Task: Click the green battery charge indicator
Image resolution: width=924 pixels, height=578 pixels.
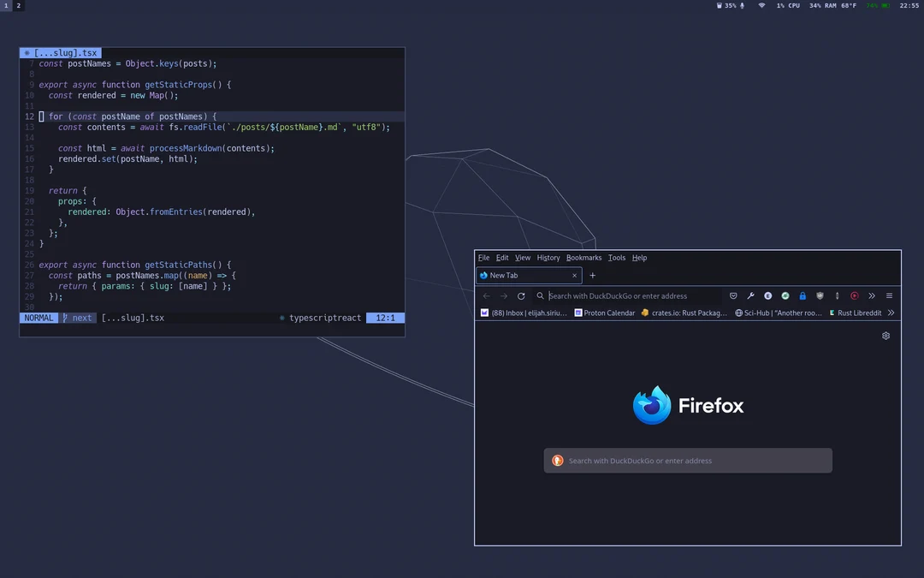Action: (888, 5)
